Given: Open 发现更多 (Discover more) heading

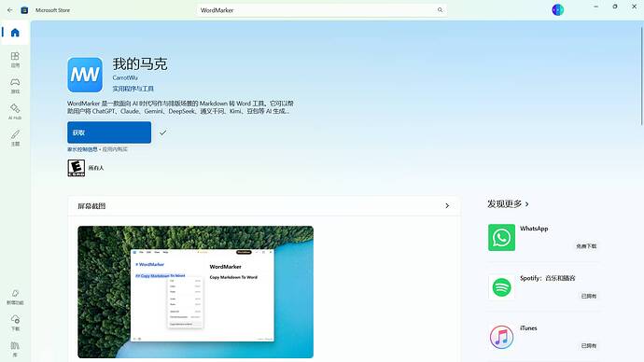Looking at the screenshot, I should tap(508, 203).
